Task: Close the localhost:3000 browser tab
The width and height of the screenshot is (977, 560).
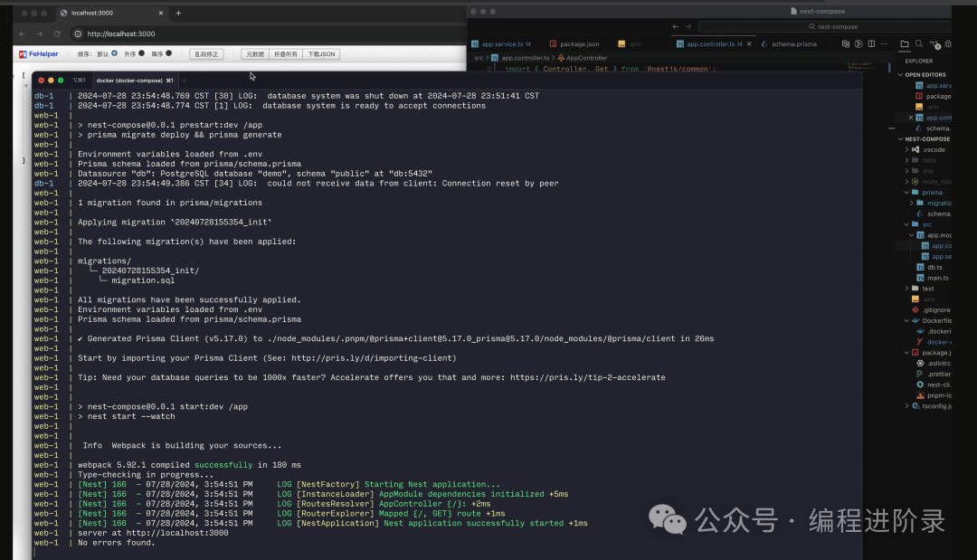Action: point(161,13)
